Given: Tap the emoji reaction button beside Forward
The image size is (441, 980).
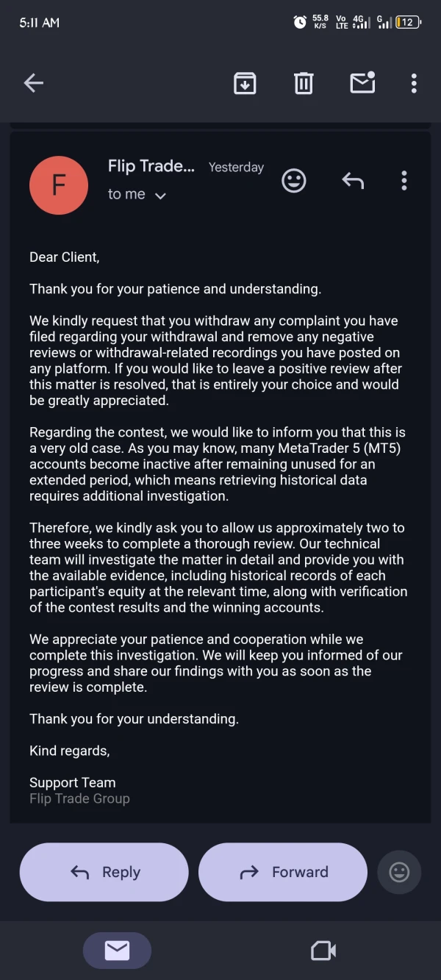Looking at the screenshot, I should tap(399, 872).
